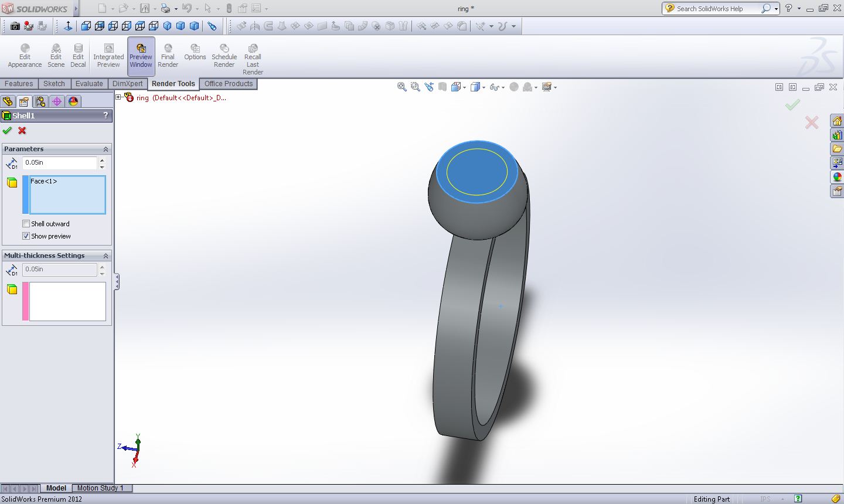Click Zoom to Fit in view toolbar
Viewport: 844px width, 504px height.
point(402,87)
